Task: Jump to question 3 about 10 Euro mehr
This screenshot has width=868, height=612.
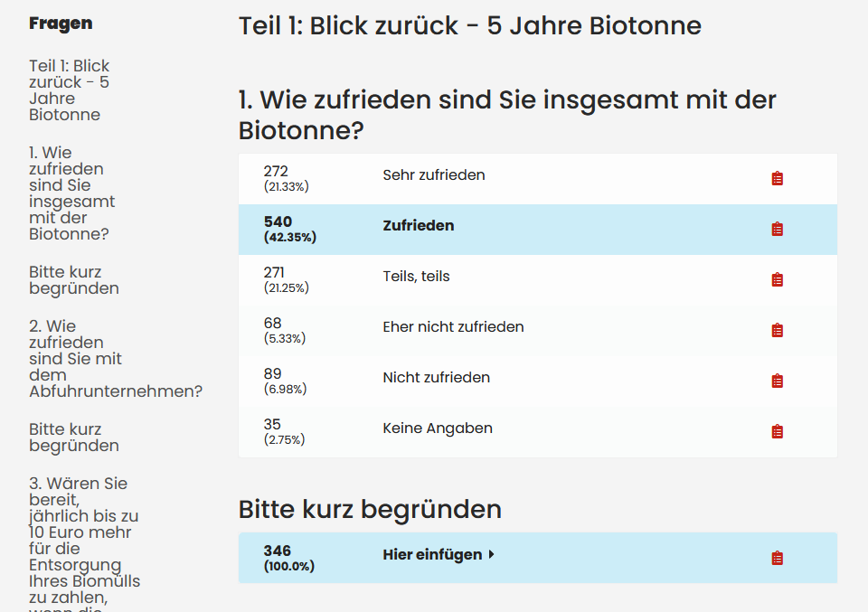Action: click(84, 541)
